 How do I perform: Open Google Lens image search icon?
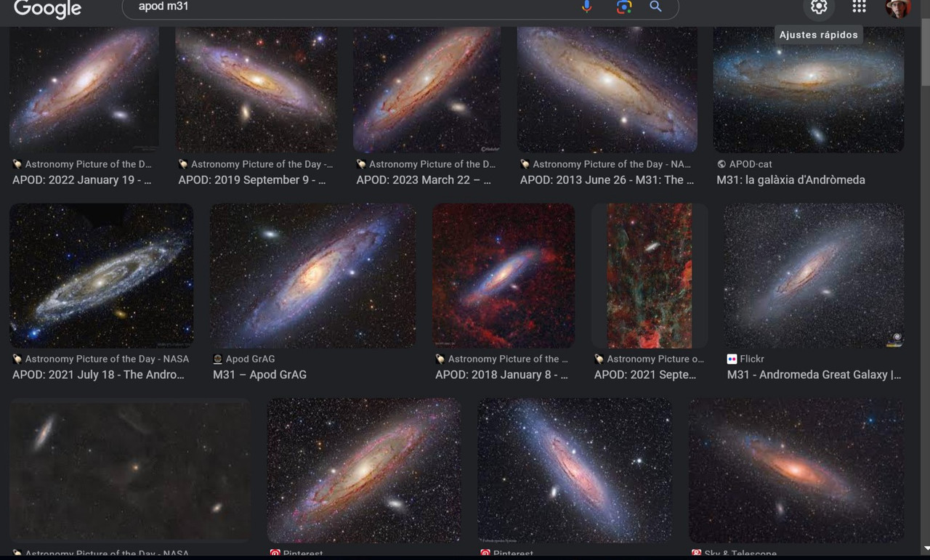click(x=624, y=7)
